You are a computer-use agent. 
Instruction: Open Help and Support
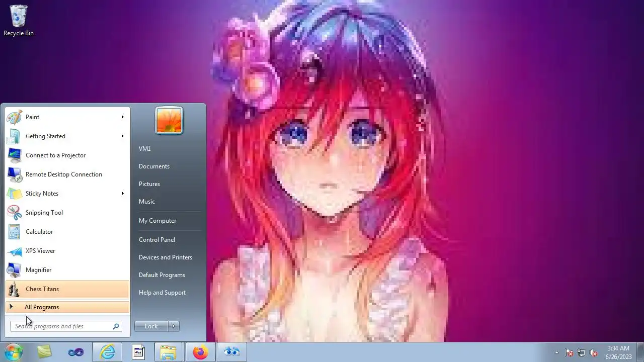pyautogui.click(x=162, y=293)
